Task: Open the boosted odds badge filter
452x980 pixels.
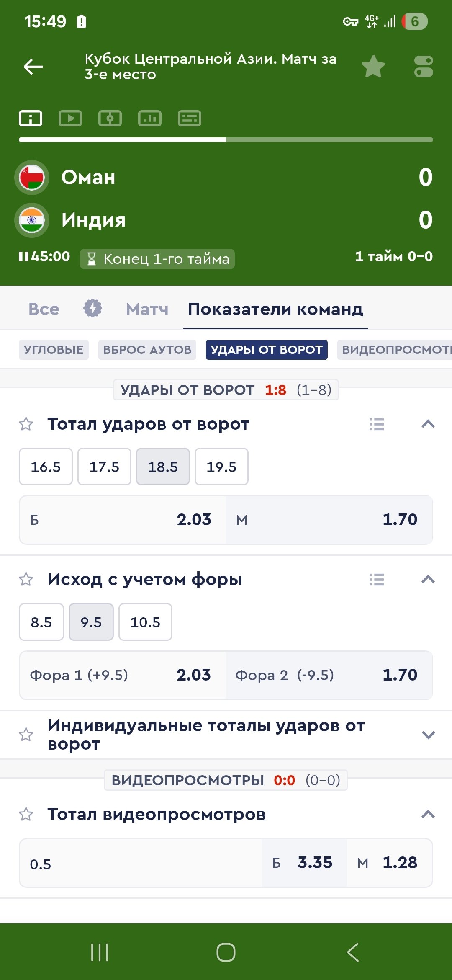Action: click(92, 309)
